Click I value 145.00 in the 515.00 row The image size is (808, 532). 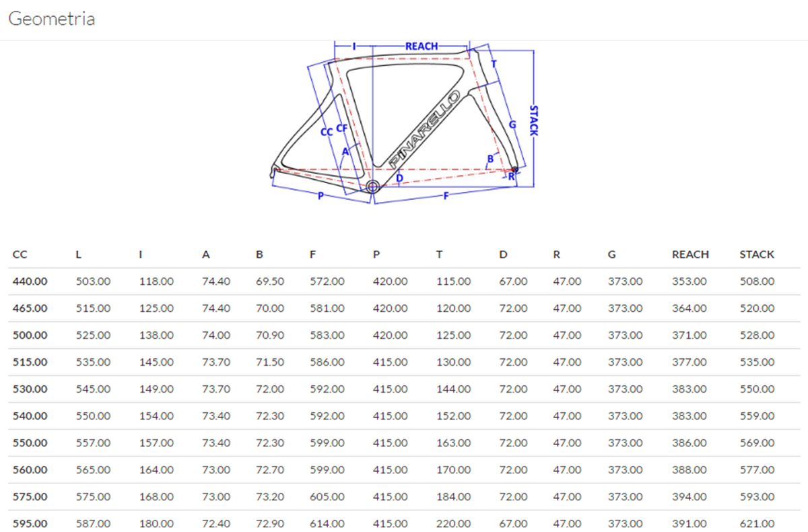(156, 362)
